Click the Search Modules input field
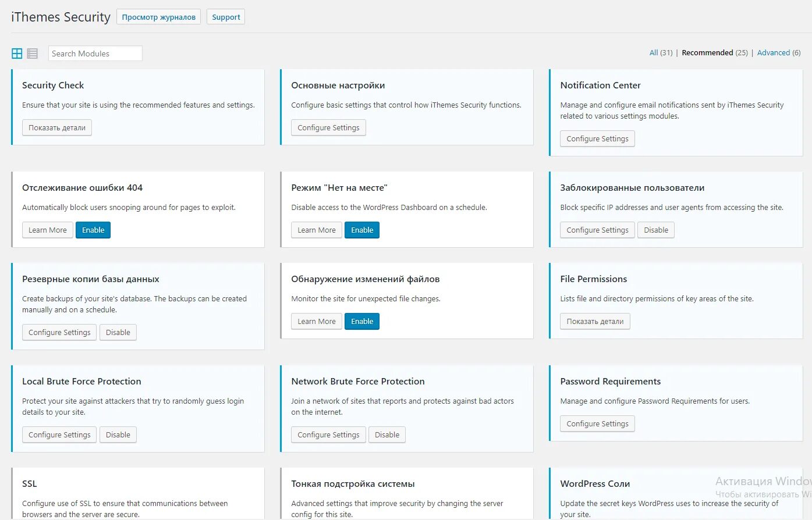Viewport: 812px width, 520px height. pyautogui.click(x=95, y=54)
